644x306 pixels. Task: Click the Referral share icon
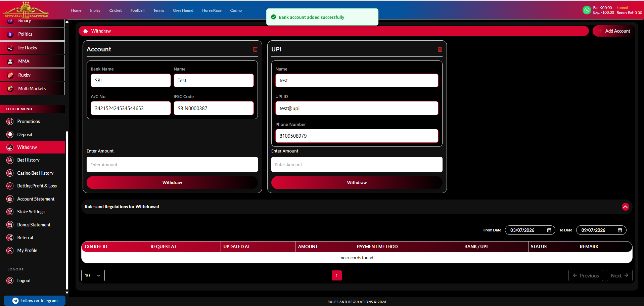pyautogui.click(x=10, y=237)
